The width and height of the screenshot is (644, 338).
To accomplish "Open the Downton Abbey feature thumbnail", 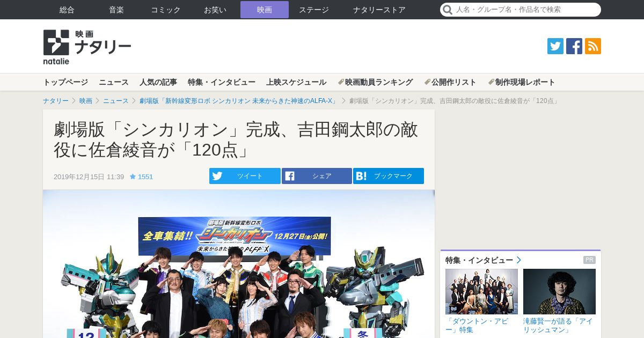I will (481, 291).
